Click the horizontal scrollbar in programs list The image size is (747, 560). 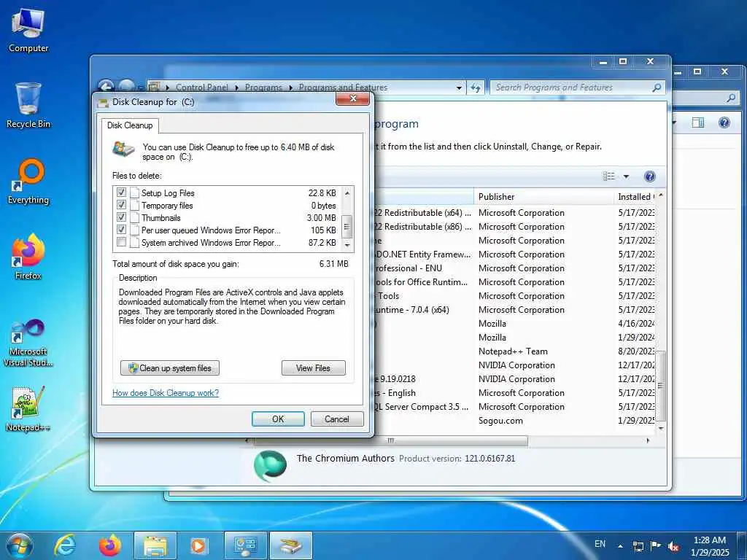(x=391, y=441)
